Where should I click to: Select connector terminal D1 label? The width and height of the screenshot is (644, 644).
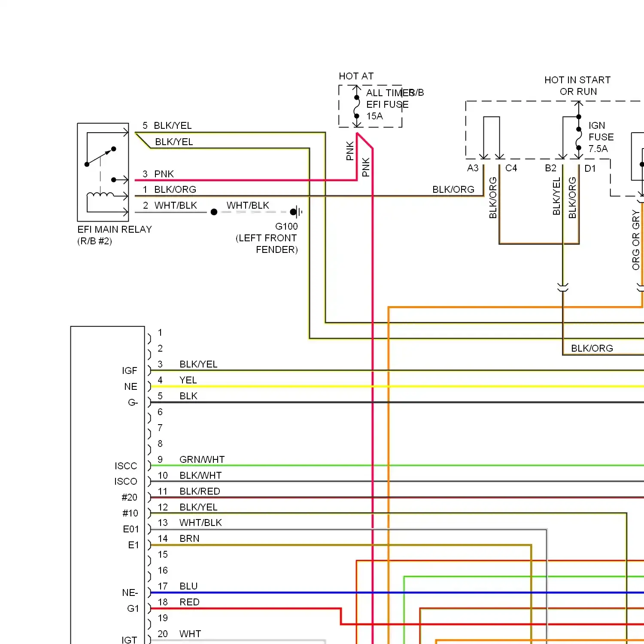[x=590, y=168]
